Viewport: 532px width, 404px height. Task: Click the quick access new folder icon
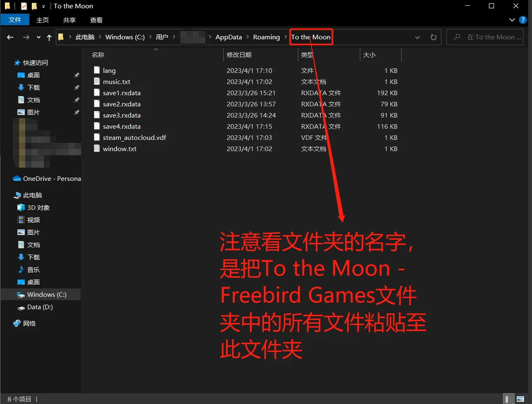pyautogui.click(x=34, y=6)
